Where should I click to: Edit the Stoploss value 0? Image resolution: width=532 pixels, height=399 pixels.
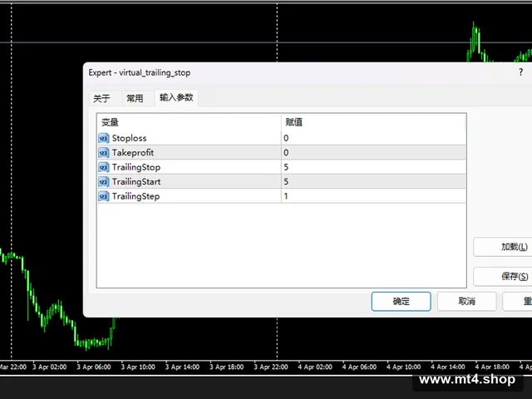tap(373, 138)
